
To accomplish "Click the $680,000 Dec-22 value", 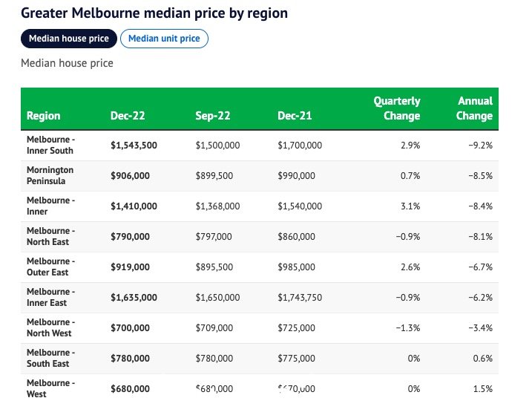I will point(130,389).
